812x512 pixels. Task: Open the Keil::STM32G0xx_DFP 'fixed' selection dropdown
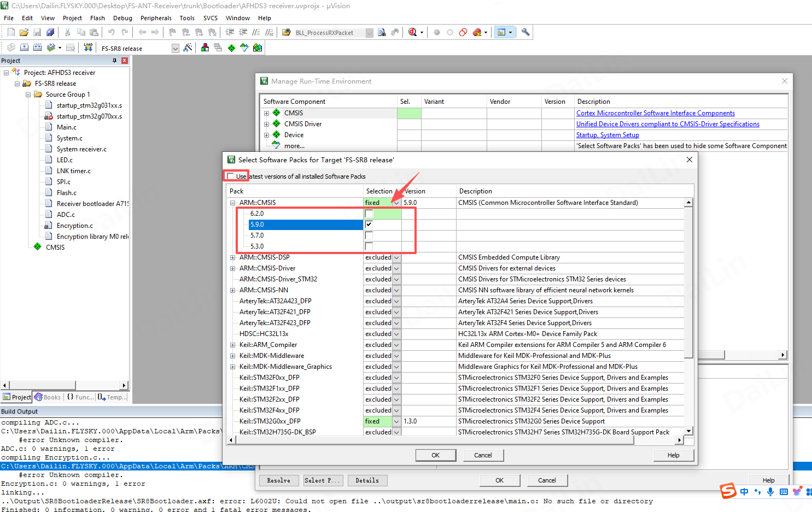click(x=396, y=421)
